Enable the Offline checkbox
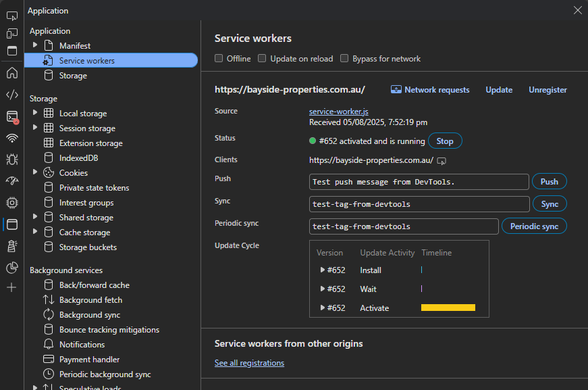The width and height of the screenshot is (588, 390). 219,59
